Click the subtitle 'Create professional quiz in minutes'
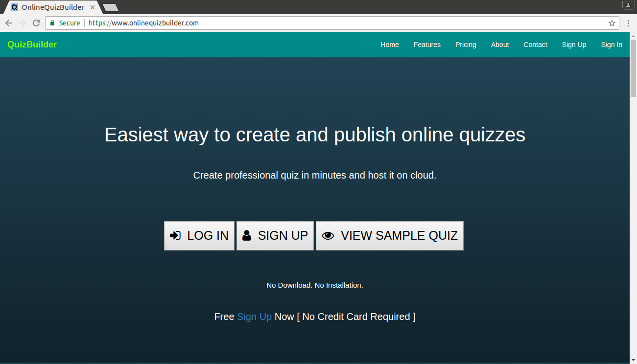The width and height of the screenshot is (637, 364). point(270,175)
